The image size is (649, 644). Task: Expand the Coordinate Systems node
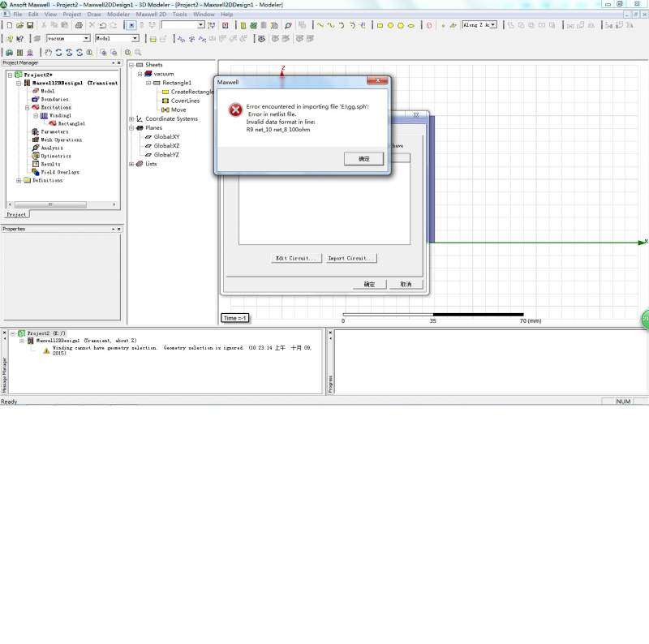tap(131, 119)
